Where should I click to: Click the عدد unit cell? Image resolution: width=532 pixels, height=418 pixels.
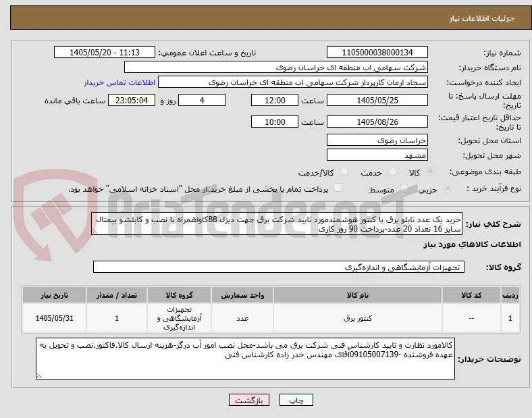tap(242, 318)
